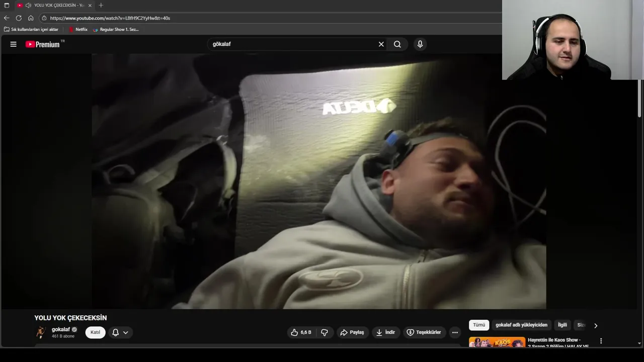This screenshot has height=362, width=644.
Task: Reload the page with refresh icon
Action: tap(19, 18)
